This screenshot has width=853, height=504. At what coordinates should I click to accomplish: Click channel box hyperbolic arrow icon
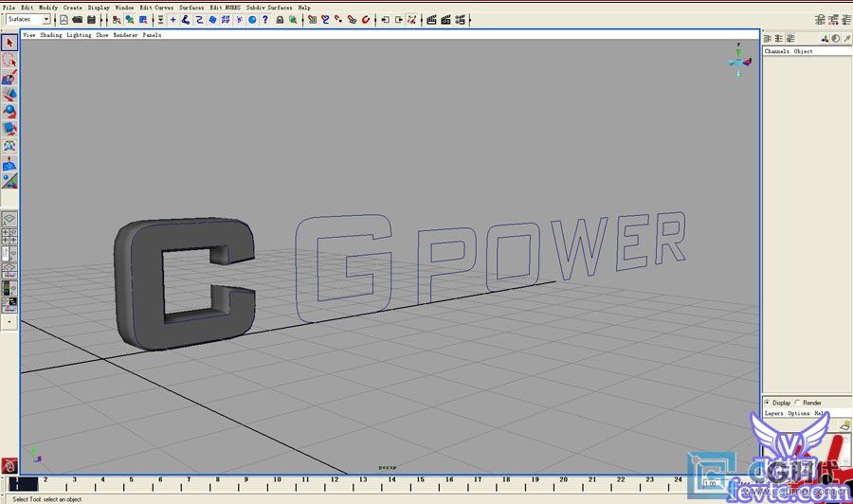(846, 39)
